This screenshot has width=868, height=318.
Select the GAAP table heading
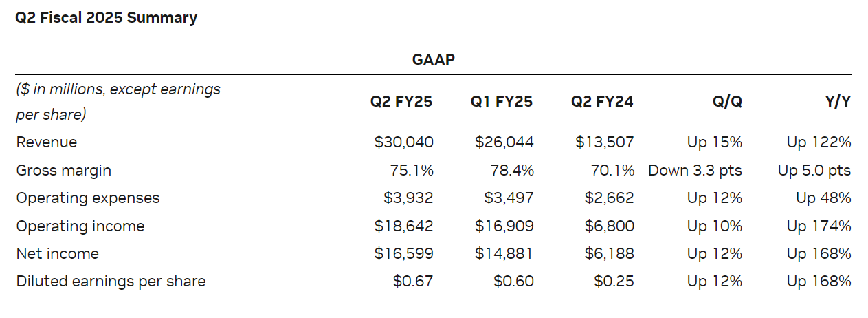pyautogui.click(x=433, y=59)
